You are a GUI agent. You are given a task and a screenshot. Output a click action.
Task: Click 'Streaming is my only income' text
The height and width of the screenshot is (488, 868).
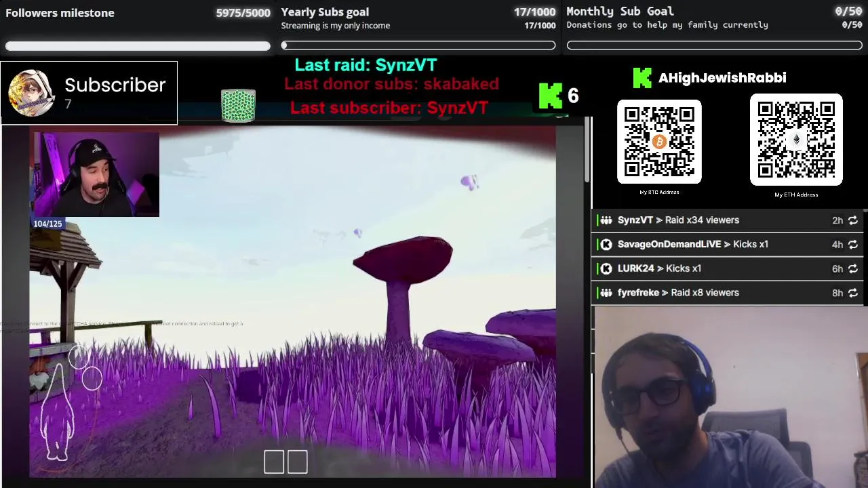pos(336,26)
